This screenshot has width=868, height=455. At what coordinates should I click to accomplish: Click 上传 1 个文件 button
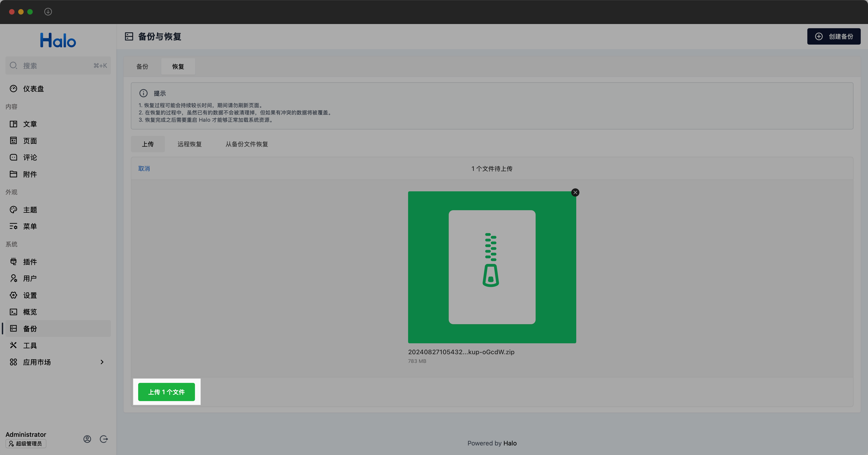pos(167,392)
